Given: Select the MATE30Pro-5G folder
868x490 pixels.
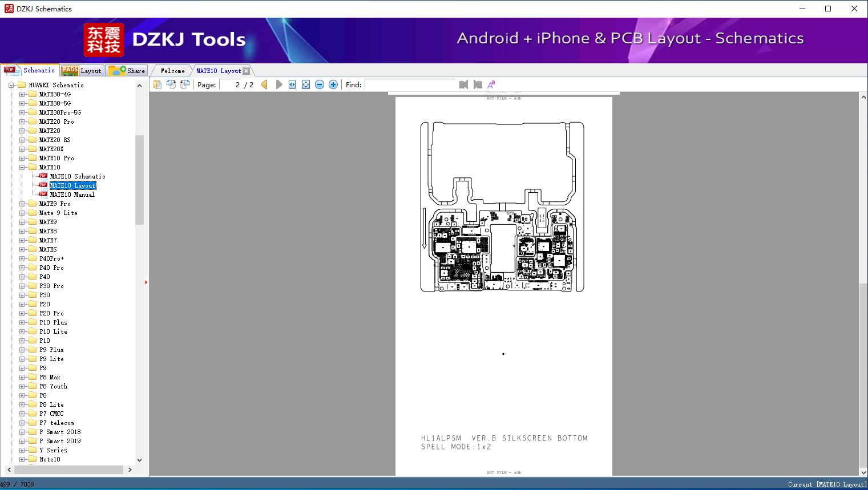Looking at the screenshot, I should coord(60,112).
